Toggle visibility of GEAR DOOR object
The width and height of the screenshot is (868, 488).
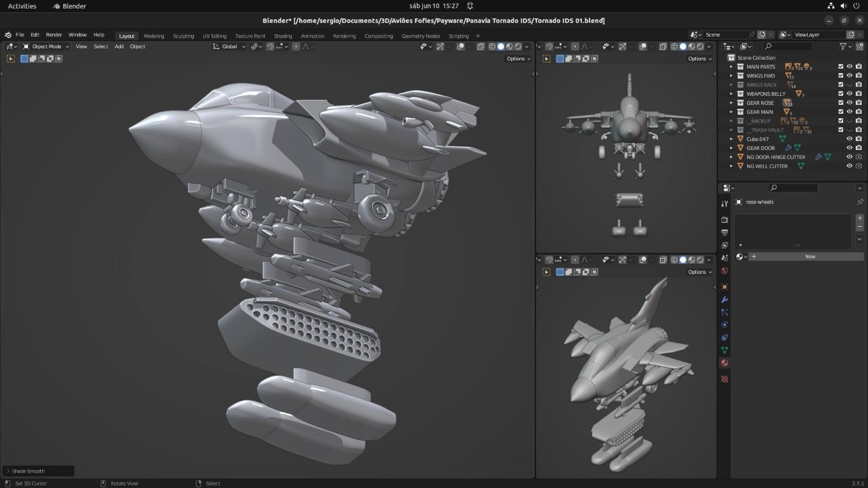[x=849, y=148]
